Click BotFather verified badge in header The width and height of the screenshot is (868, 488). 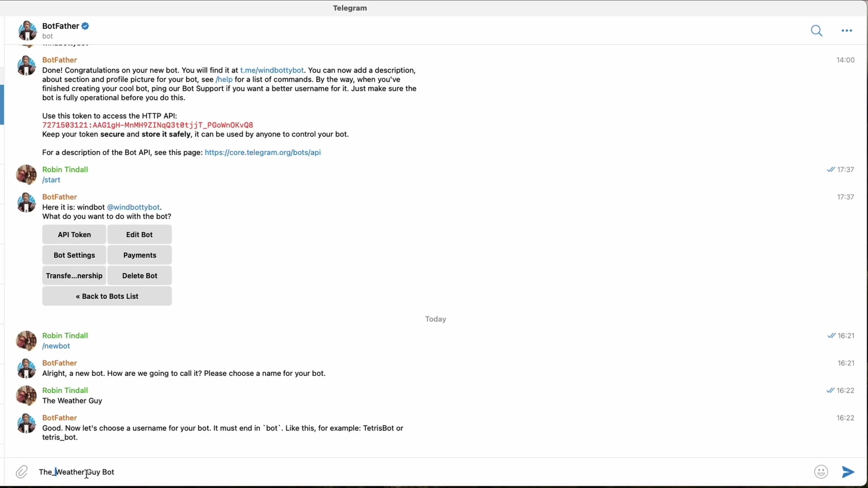click(x=85, y=26)
